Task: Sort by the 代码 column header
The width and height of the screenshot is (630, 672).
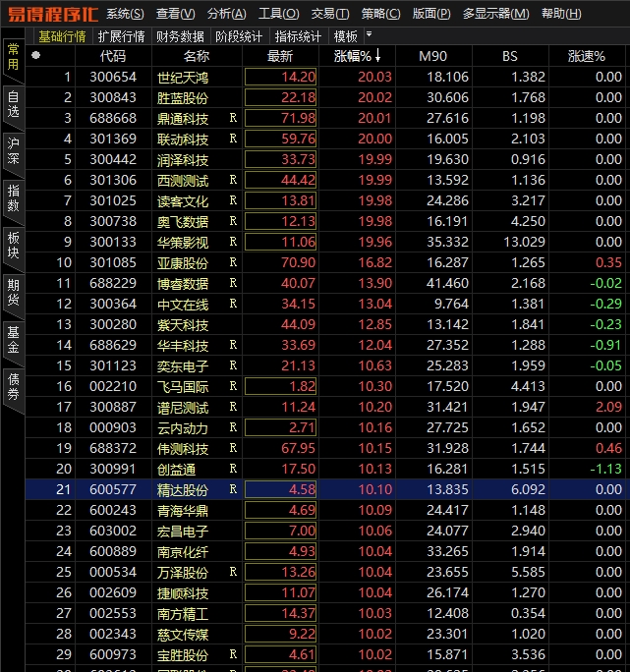Action: point(113,56)
